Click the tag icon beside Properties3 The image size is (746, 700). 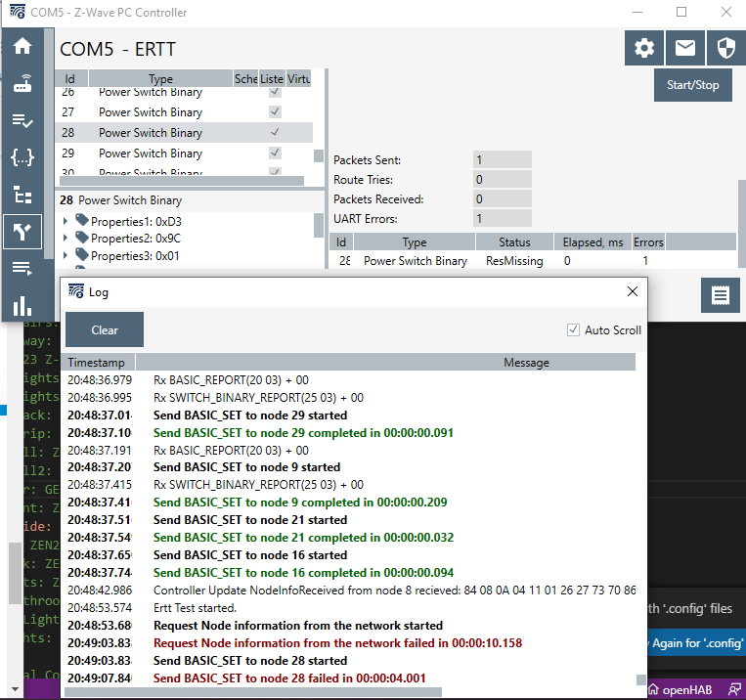tap(82, 254)
